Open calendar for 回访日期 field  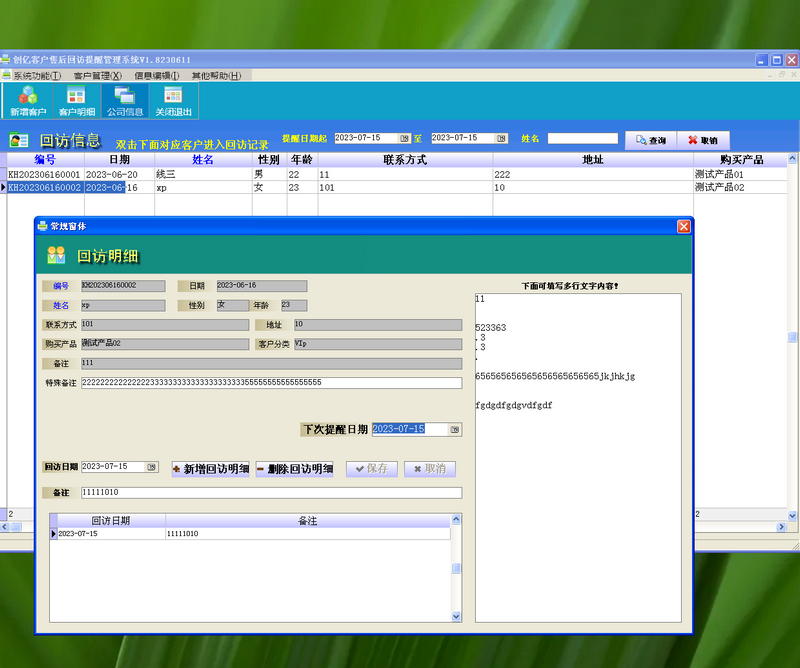tap(152, 467)
